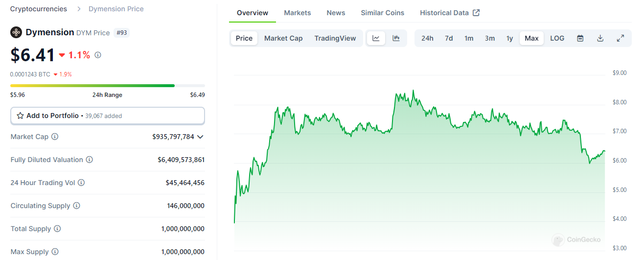Open the Markets tab
Viewport: 644px width, 260px height.
(297, 13)
